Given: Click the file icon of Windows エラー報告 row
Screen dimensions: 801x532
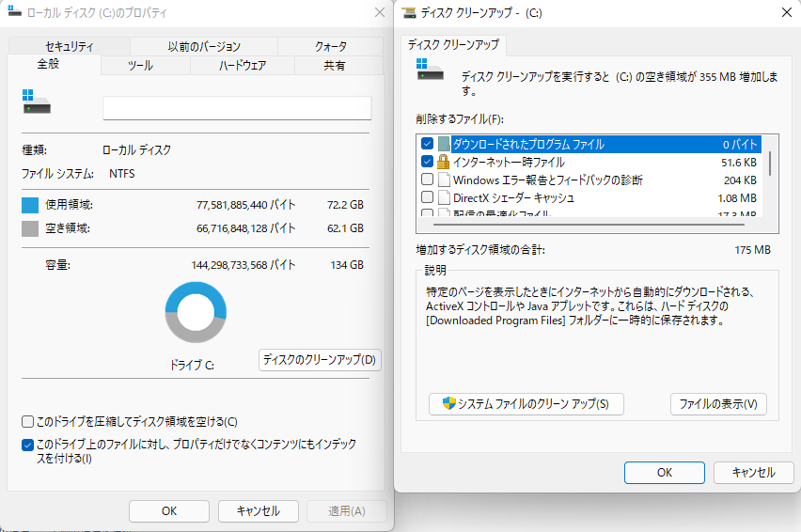Looking at the screenshot, I should (444, 180).
